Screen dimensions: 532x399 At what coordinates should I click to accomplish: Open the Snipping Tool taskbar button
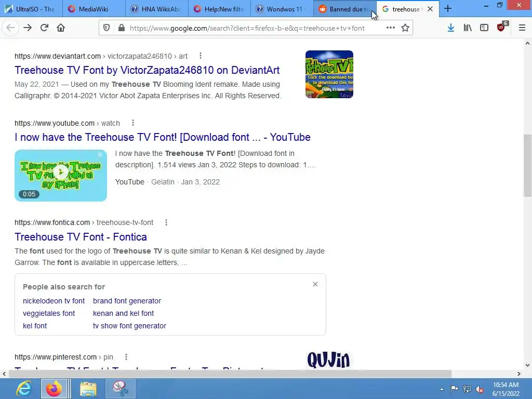coord(121,389)
